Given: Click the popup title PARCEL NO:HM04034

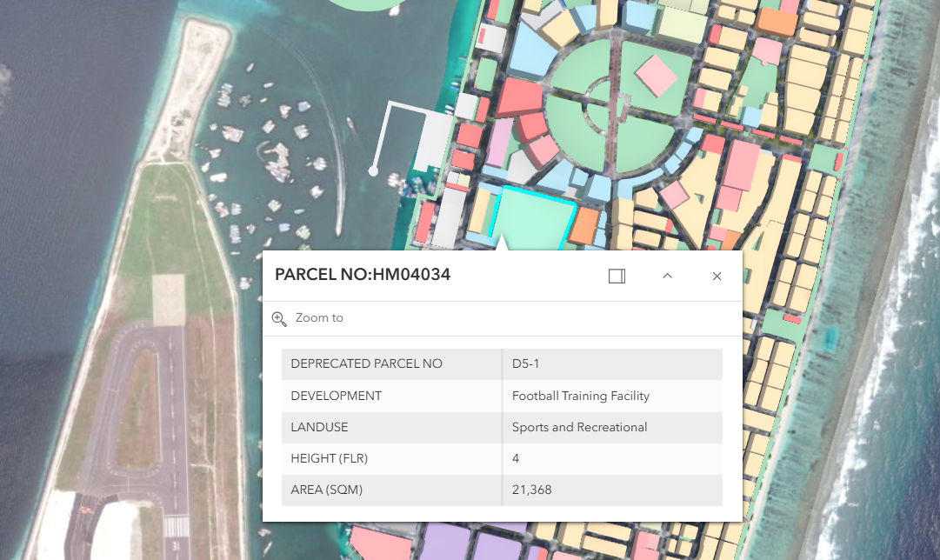Looking at the screenshot, I should pos(363,275).
